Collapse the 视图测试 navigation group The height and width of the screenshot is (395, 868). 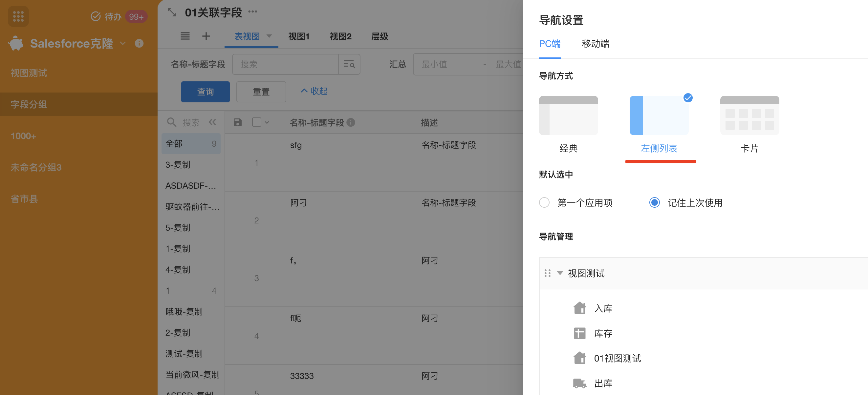560,273
